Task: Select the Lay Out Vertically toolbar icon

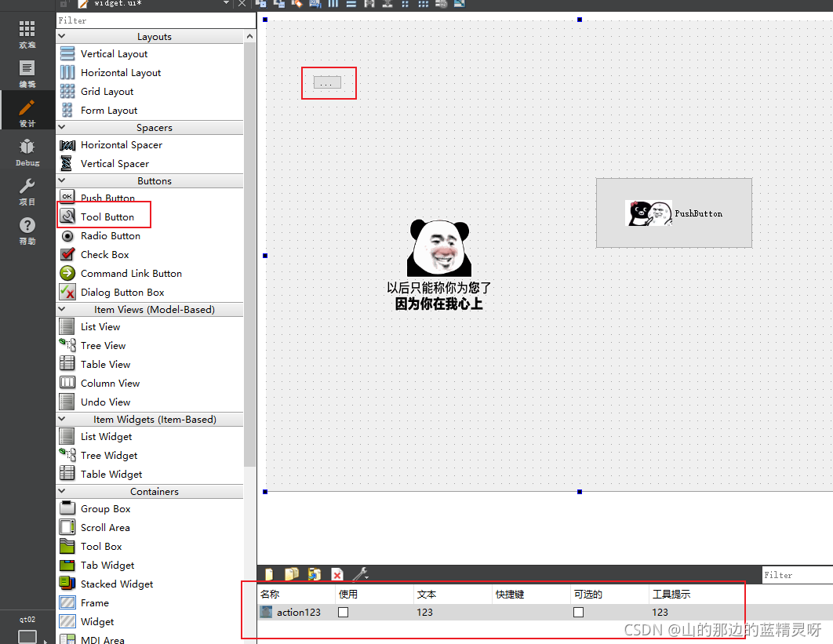Action: 352,5
